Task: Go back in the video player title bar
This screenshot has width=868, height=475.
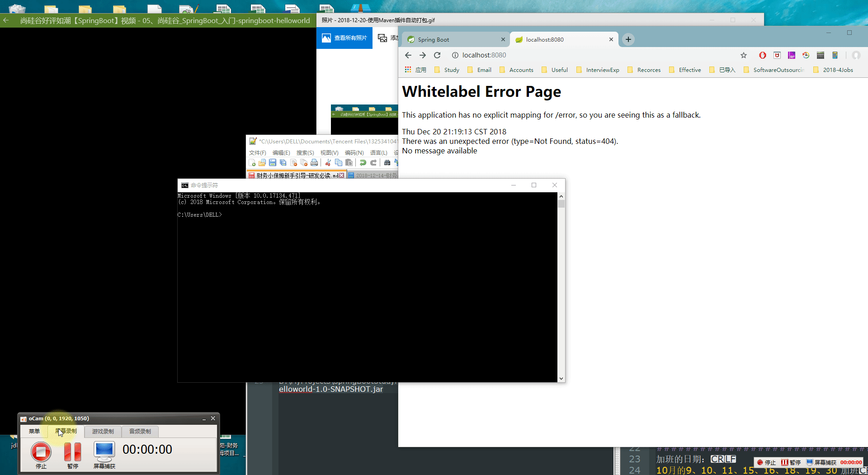Action: coord(6,20)
